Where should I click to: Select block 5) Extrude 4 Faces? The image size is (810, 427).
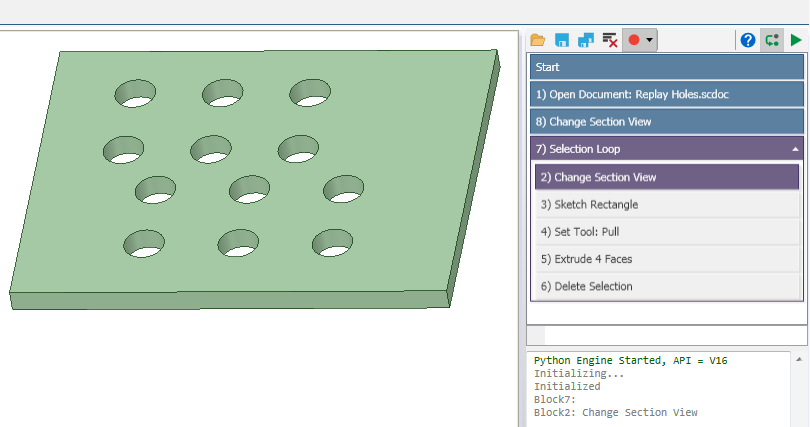[667, 259]
